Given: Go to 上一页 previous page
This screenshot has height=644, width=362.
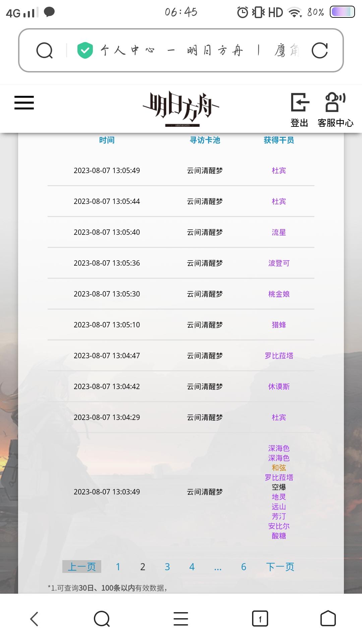Looking at the screenshot, I should (82, 567).
